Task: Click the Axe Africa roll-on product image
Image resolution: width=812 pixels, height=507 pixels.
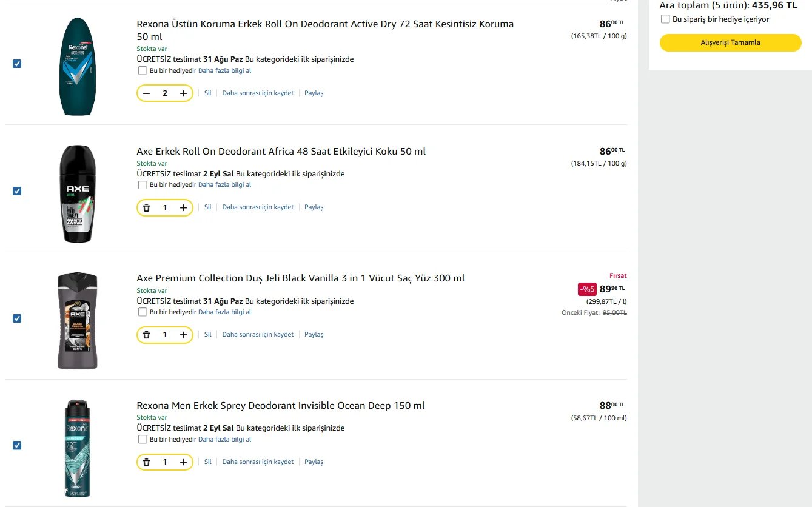Action: 78,194
